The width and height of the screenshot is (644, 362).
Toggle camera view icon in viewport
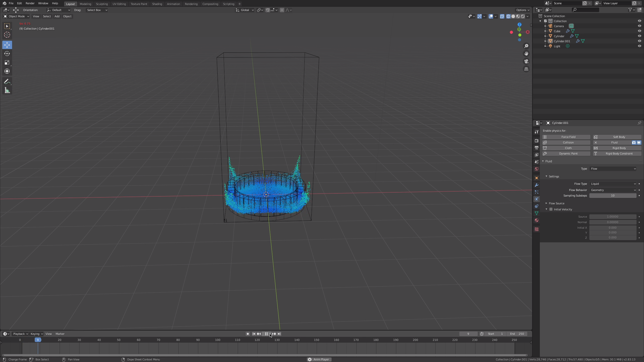pos(526,61)
